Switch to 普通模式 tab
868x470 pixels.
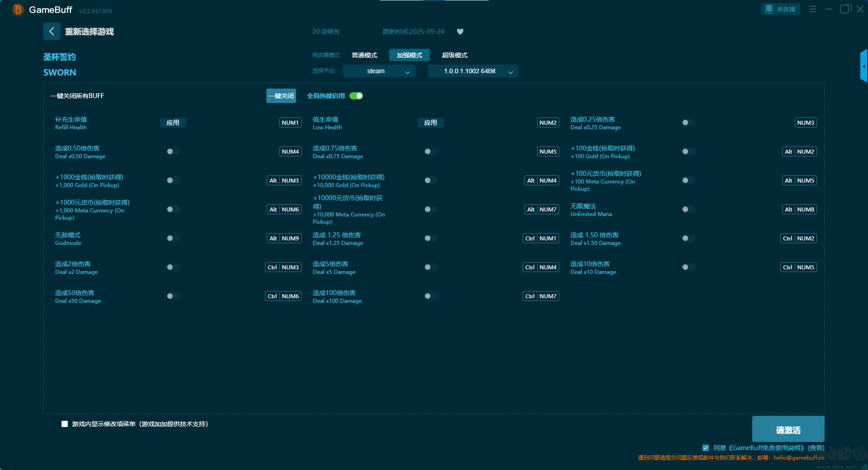point(364,55)
